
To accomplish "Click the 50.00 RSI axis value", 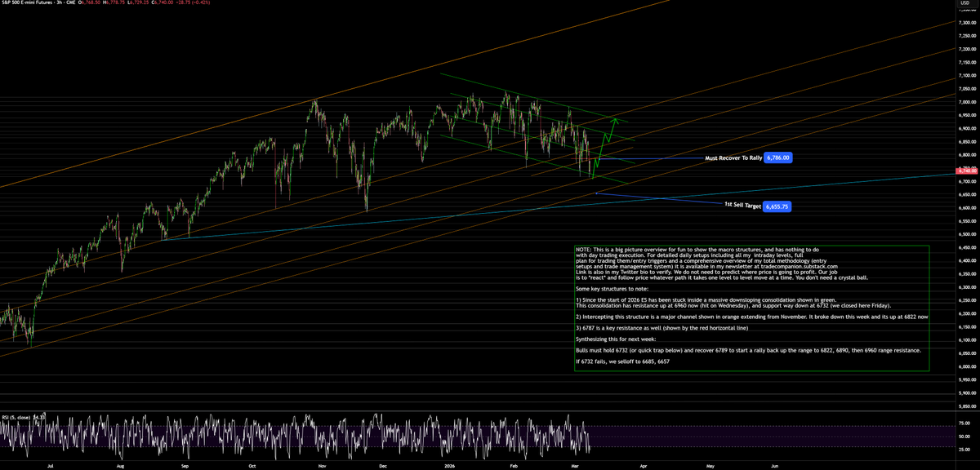I will [964, 437].
